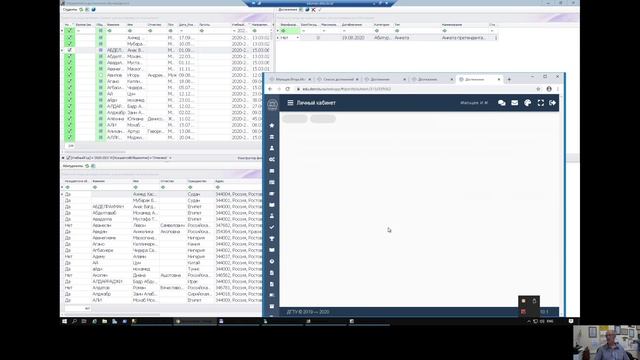Viewport: 640px width, 360px height.
Task: Click the Личный кабинет header title
Action: click(316, 103)
